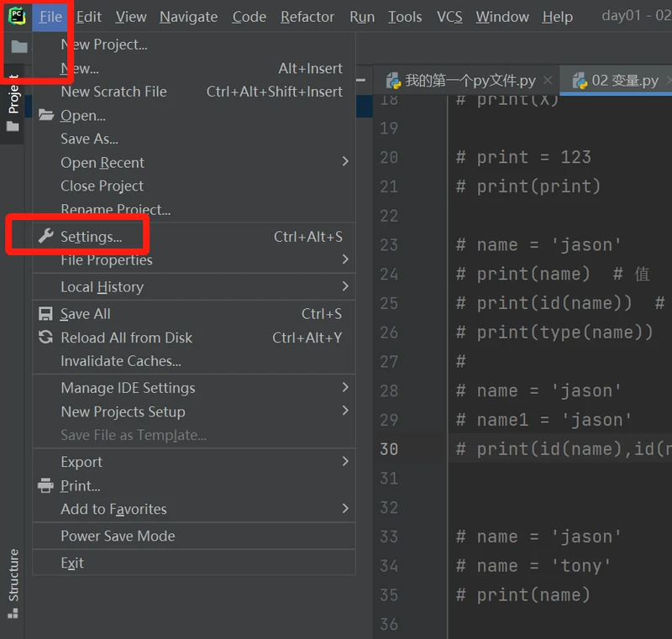672x639 pixels.
Task: Click the Reload All from Disk icon
Action: tap(45, 338)
